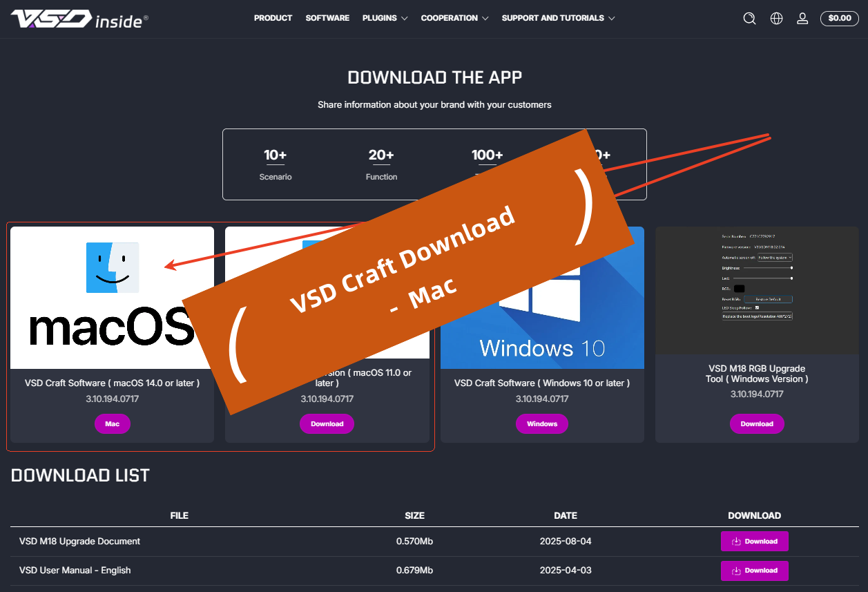Click the DATE column header
Screen dimensions: 868x592
(x=566, y=515)
